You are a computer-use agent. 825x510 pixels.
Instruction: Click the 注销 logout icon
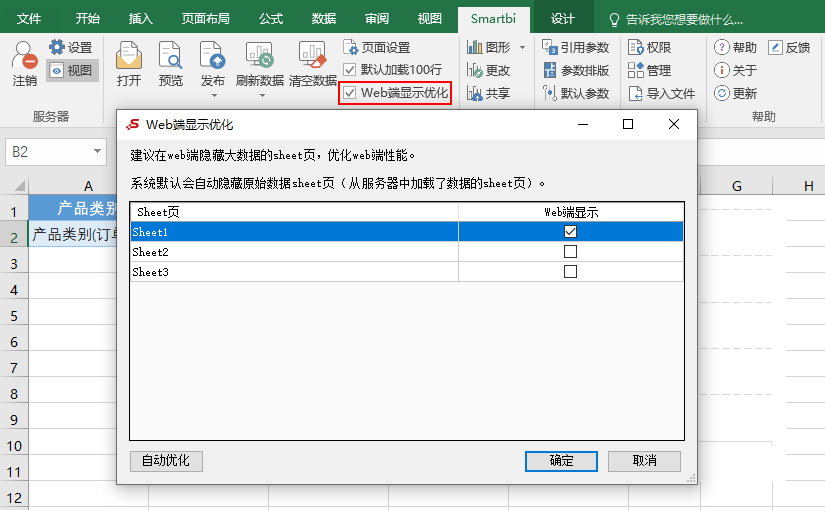pos(24,55)
